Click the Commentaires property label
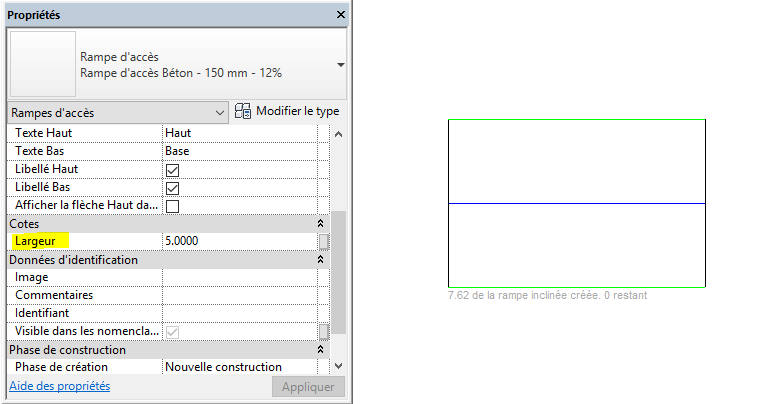Viewport: 768px width, 404px height. [54, 295]
